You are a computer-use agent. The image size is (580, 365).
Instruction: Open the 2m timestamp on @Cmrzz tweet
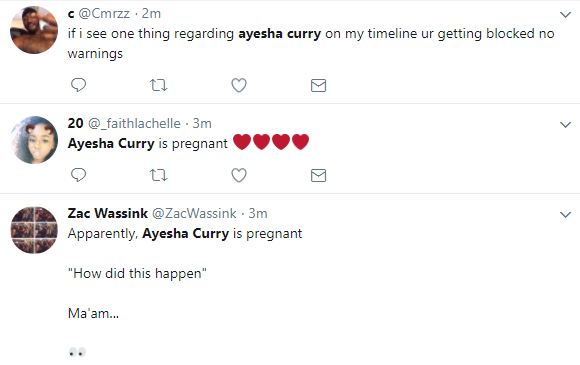click(151, 14)
